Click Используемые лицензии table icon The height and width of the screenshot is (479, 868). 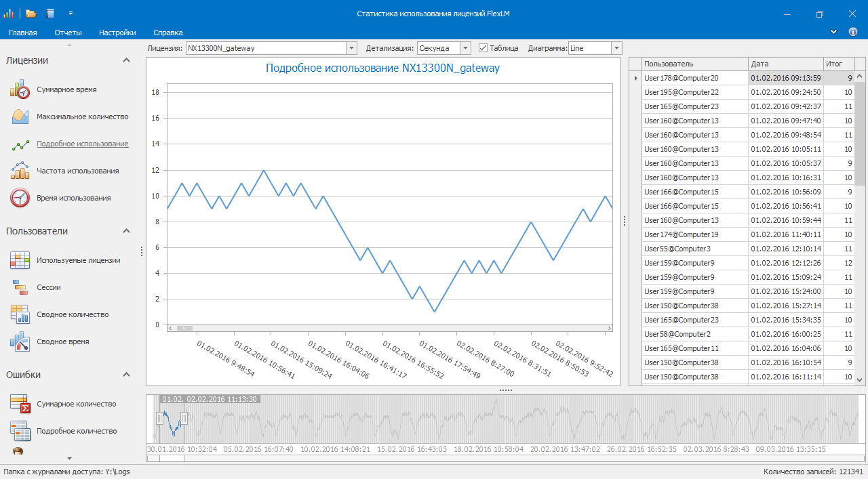pyautogui.click(x=20, y=260)
